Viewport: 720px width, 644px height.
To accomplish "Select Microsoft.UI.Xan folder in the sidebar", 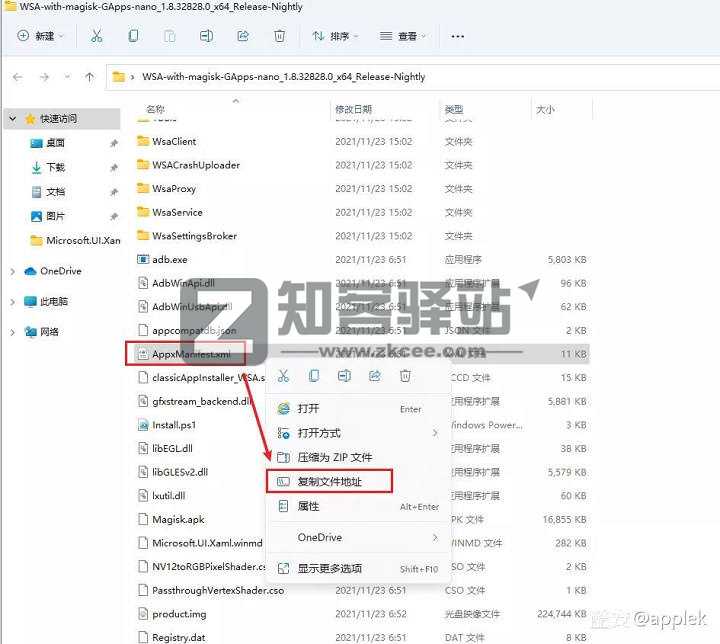I will (x=75, y=240).
